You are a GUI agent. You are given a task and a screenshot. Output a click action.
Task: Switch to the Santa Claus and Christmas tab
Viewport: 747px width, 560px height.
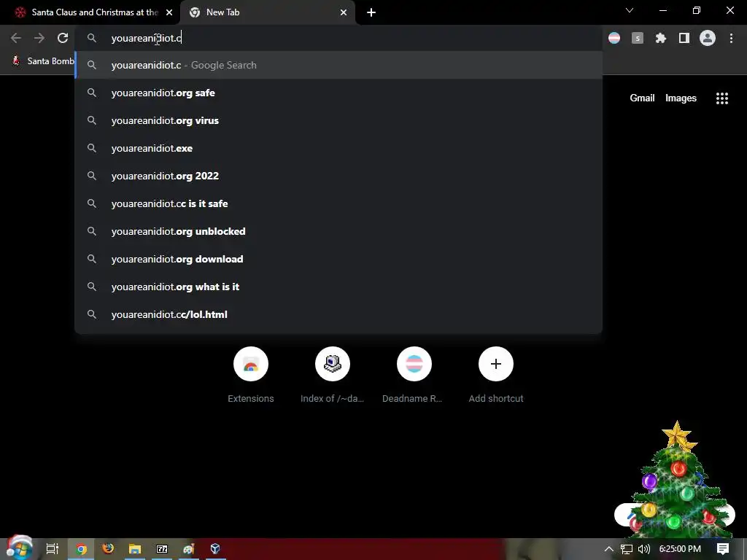point(90,12)
